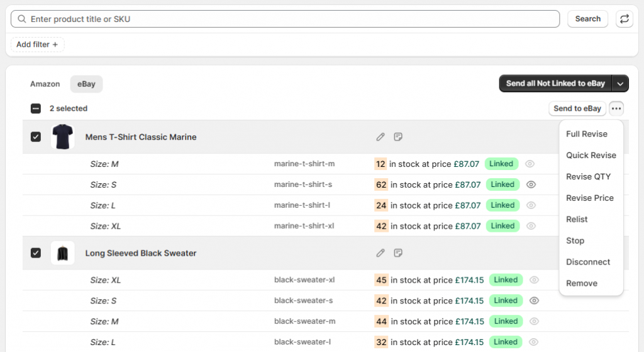Open the Add filter dropdown
This screenshot has width=644, height=352.
[x=37, y=45]
